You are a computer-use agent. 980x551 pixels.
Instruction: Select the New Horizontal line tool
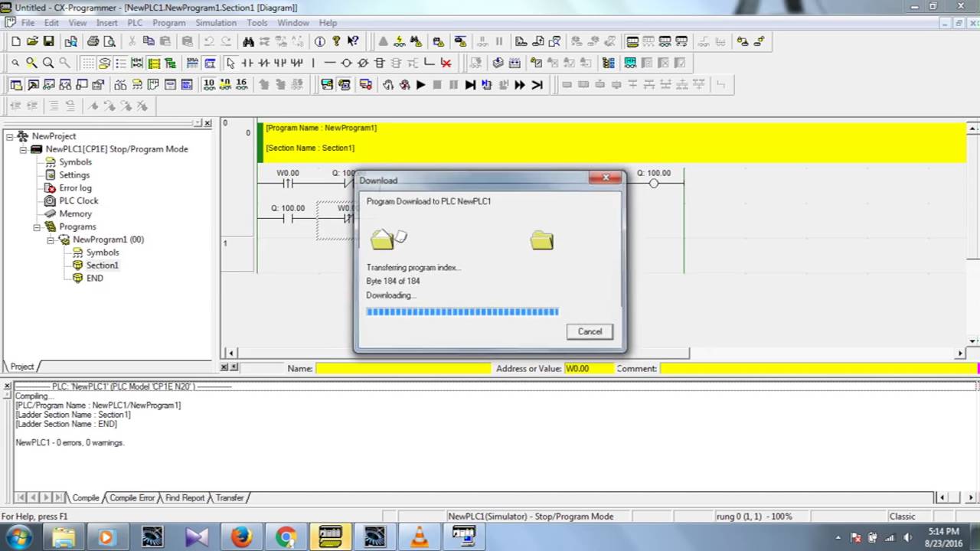tap(329, 63)
